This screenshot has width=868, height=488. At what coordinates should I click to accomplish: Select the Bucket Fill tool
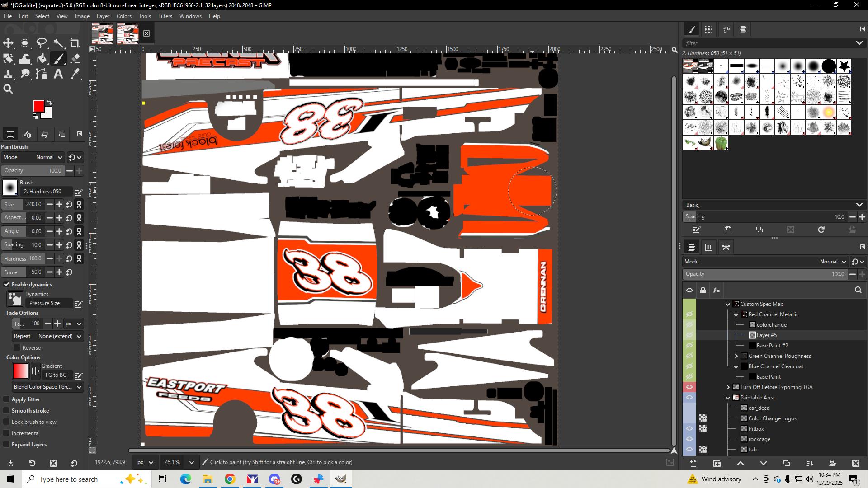(x=42, y=58)
